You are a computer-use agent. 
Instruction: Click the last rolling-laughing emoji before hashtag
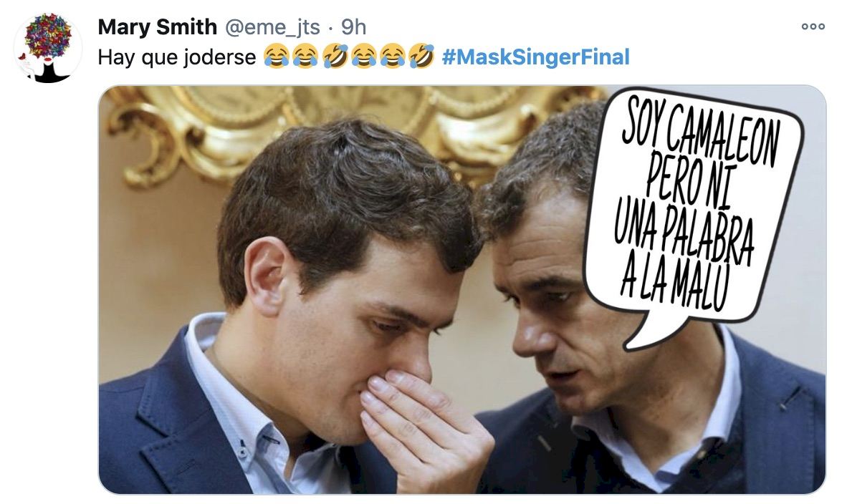coord(421,57)
